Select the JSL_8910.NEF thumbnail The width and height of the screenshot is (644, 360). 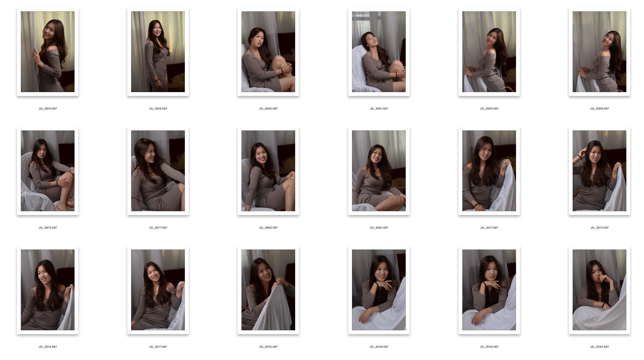[x=48, y=51]
